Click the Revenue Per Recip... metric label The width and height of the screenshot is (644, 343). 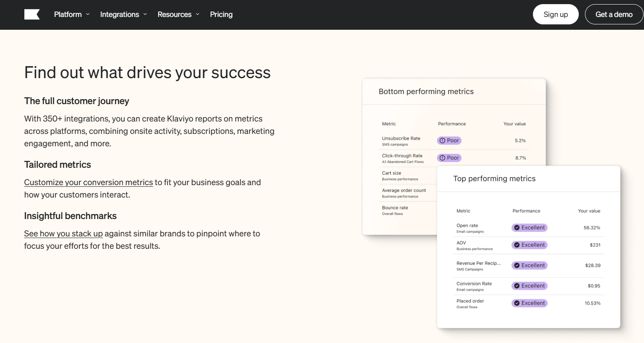pos(478,263)
